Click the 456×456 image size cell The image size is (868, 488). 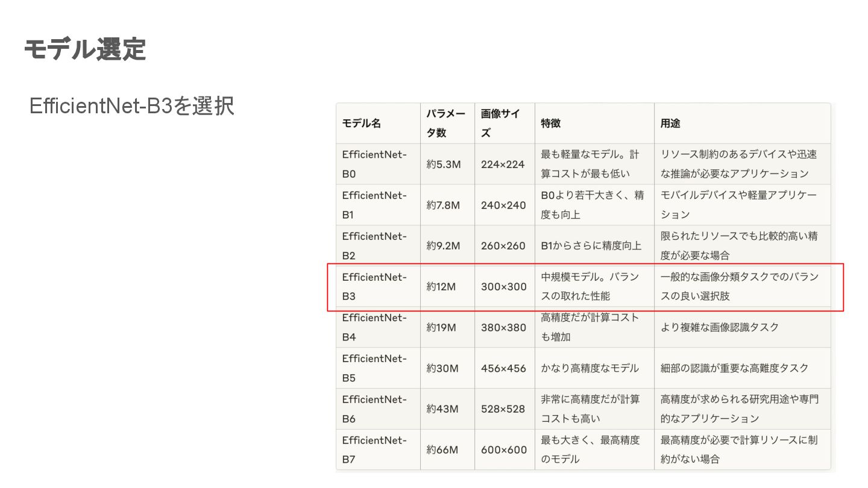[x=503, y=368]
